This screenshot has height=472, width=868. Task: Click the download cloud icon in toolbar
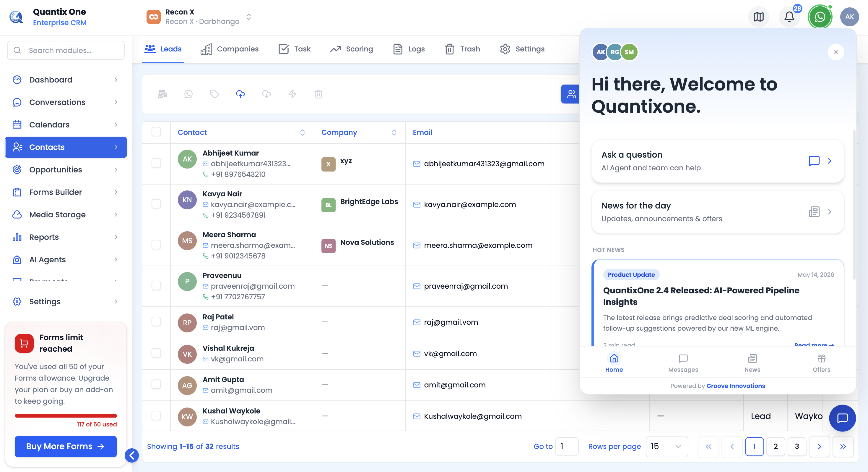(x=266, y=94)
